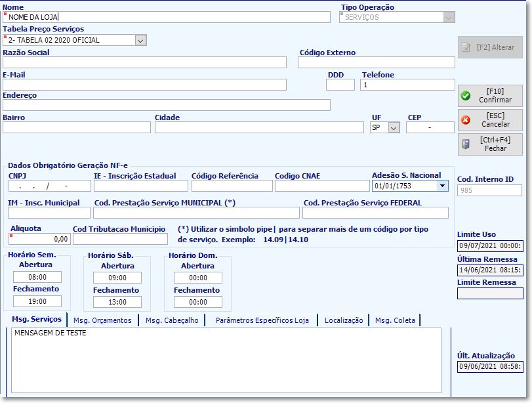The height and width of the screenshot is (403, 532).
Task: Click the weekday Fechamento time 19:00
Action: pos(37,301)
